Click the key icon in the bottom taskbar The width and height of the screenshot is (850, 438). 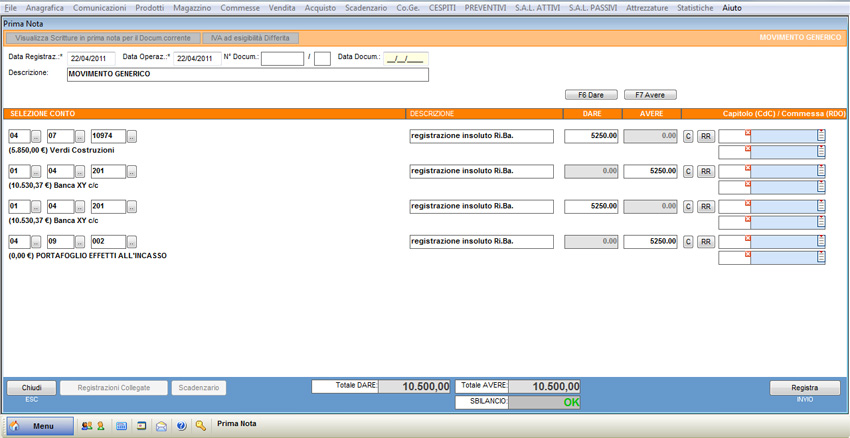tap(201, 426)
